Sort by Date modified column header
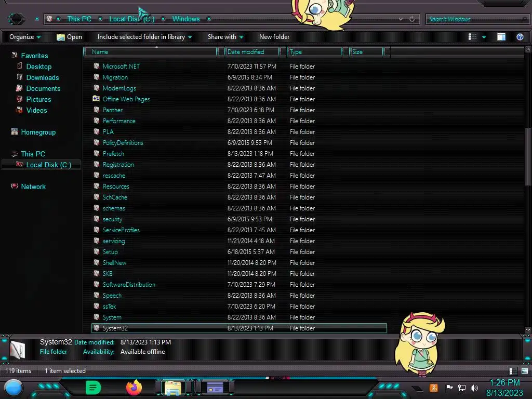 (252, 52)
